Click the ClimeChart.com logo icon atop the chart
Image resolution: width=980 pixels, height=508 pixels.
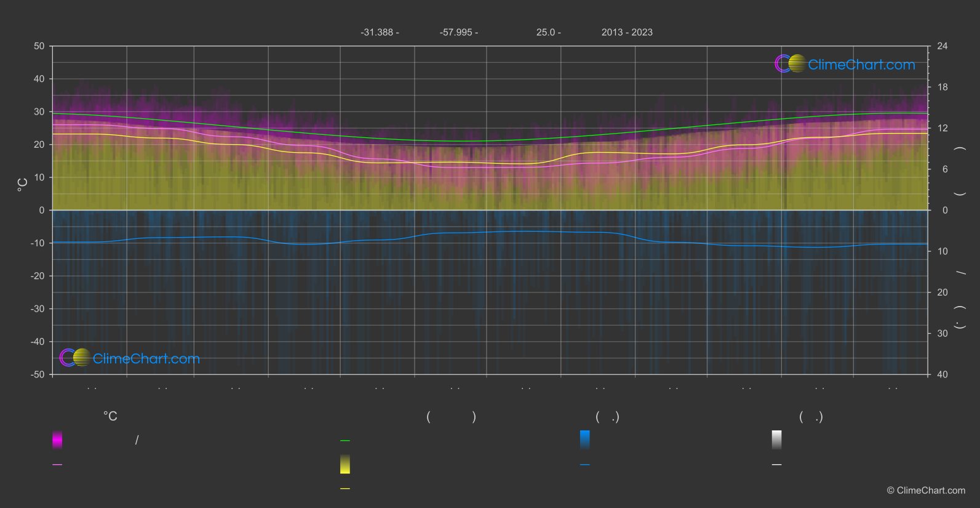(790, 64)
